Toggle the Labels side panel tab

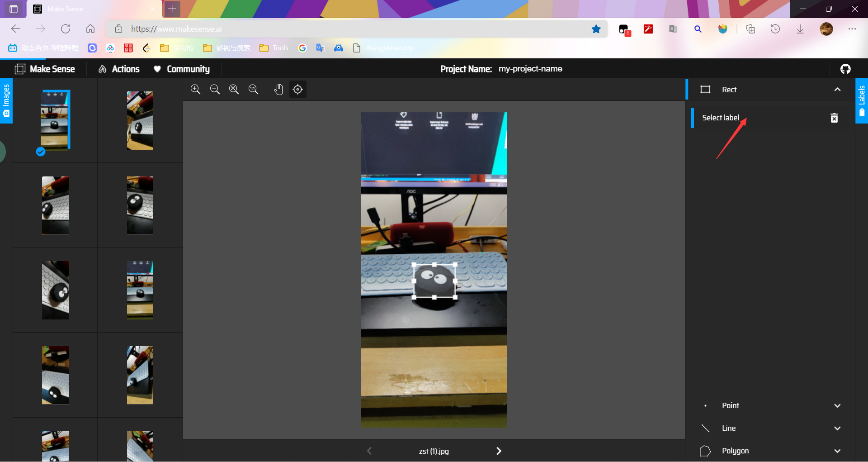pyautogui.click(x=862, y=100)
